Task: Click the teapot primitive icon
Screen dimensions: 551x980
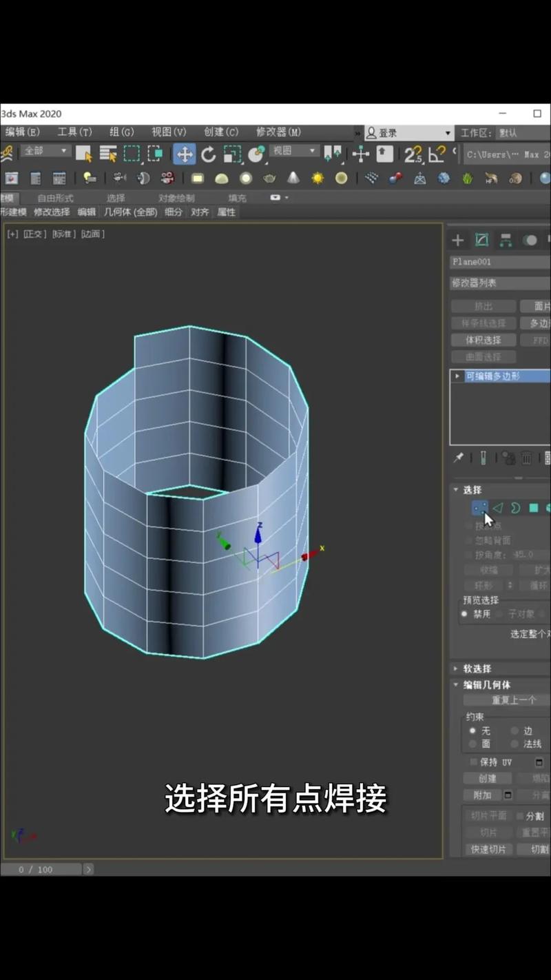Action: [269, 178]
